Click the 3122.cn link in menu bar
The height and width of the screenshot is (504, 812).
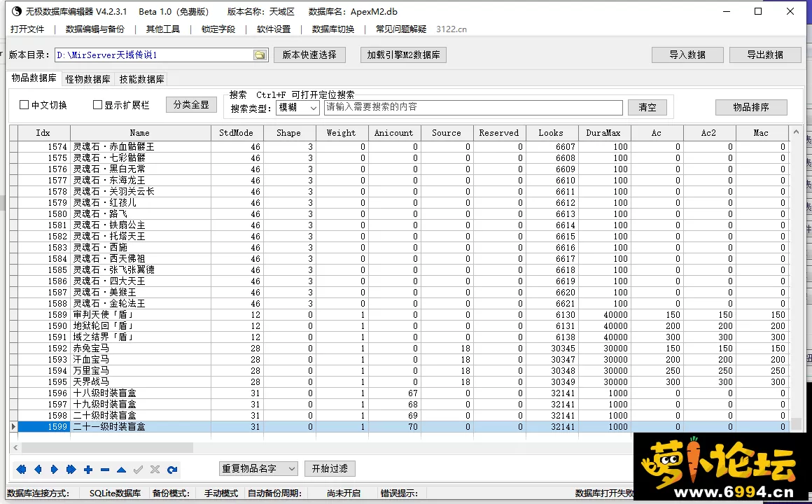pos(451,29)
